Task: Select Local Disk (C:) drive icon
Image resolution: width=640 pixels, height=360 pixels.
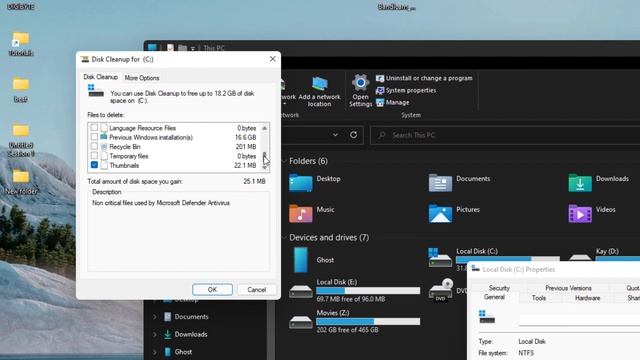Action: coord(440,258)
